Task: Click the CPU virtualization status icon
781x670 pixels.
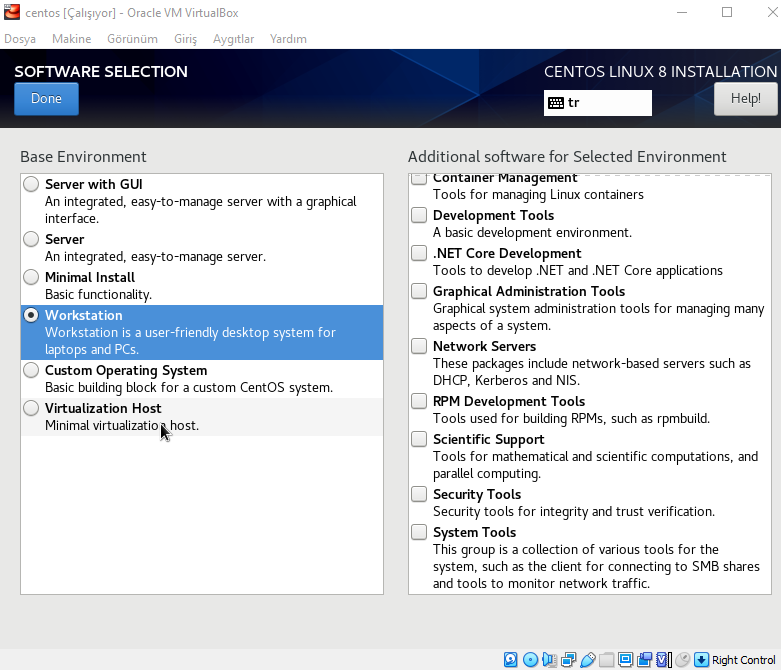Action: (x=663, y=660)
